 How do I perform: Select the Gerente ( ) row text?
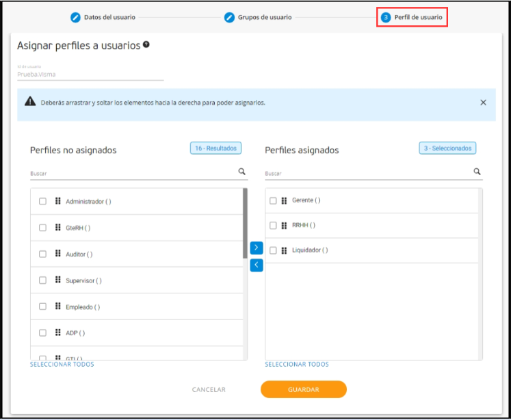(306, 200)
